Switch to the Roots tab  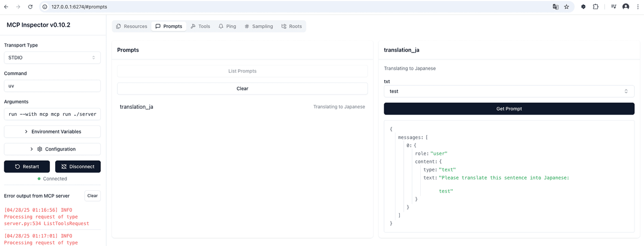[x=291, y=26]
